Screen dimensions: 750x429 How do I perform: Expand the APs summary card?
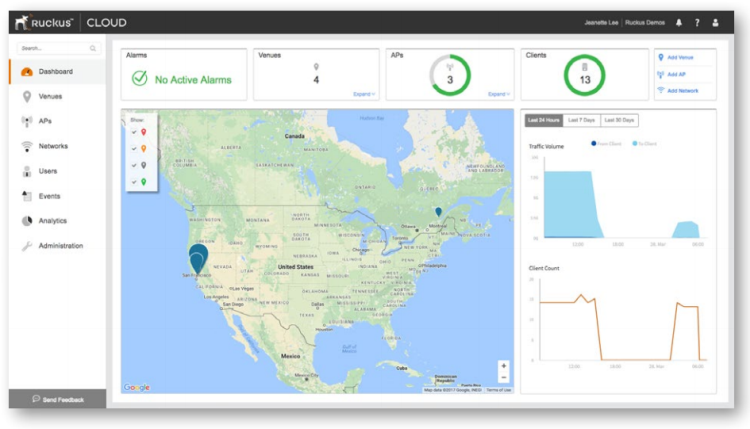coord(498,94)
